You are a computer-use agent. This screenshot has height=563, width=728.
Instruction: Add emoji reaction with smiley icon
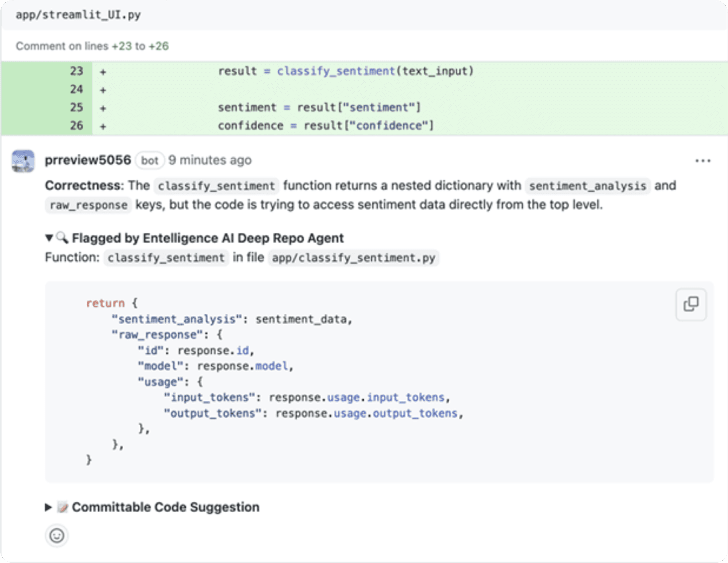click(x=56, y=536)
